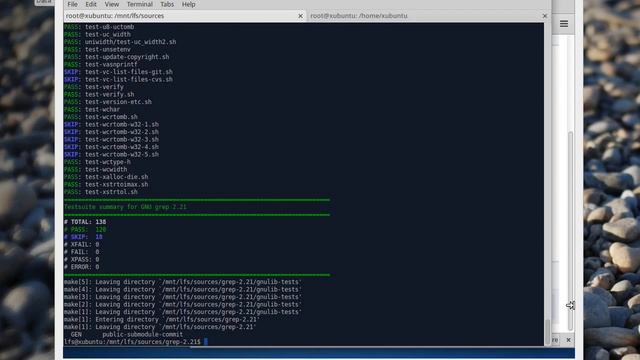Click the line 'test-vc-list-files-cvs.sh'
Screen dimensions: 640x360
pos(118,79)
